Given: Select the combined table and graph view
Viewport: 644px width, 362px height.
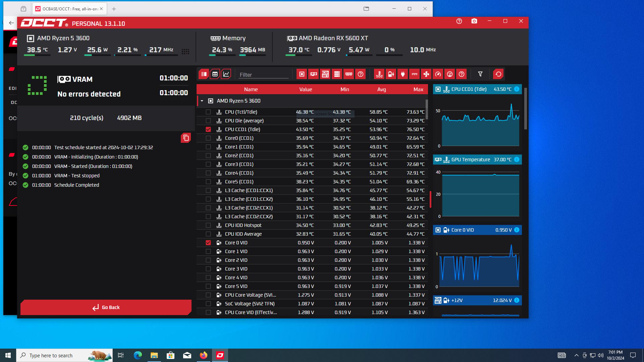Looking at the screenshot, I should coord(204,74).
